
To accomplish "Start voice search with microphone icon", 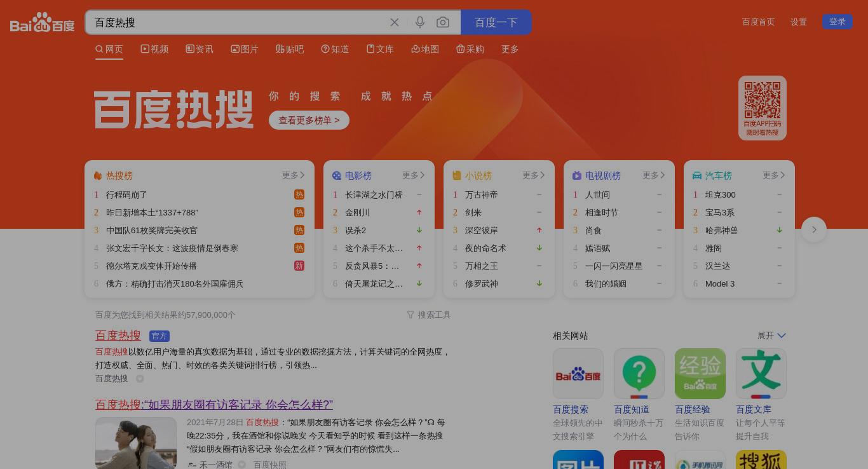I will (420, 22).
